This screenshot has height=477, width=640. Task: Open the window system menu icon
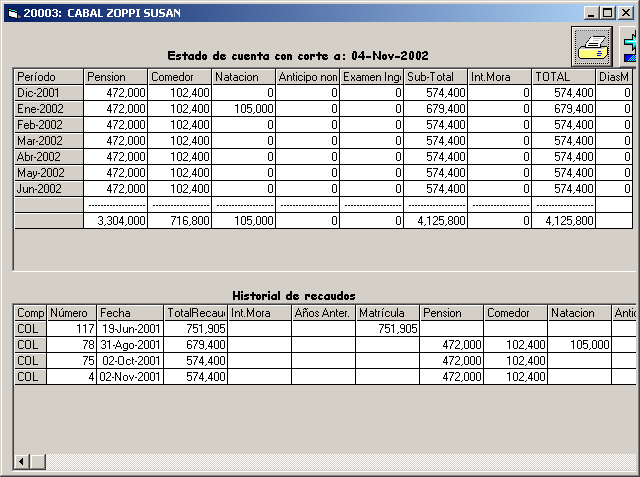[11, 11]
